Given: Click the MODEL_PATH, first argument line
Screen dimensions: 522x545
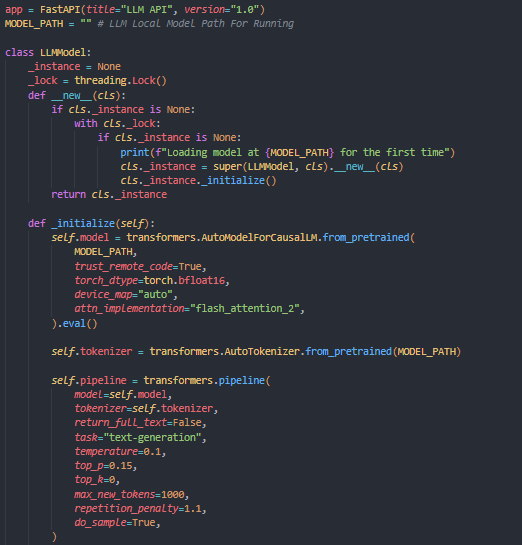Looking at the screenshot, I should pos(106,252).
